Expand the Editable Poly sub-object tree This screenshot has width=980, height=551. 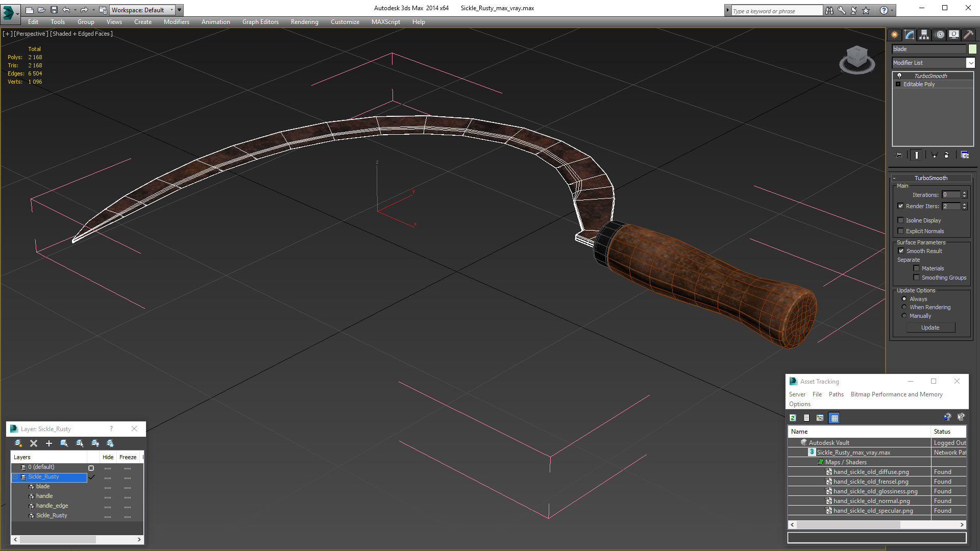(x=898, y=84)
